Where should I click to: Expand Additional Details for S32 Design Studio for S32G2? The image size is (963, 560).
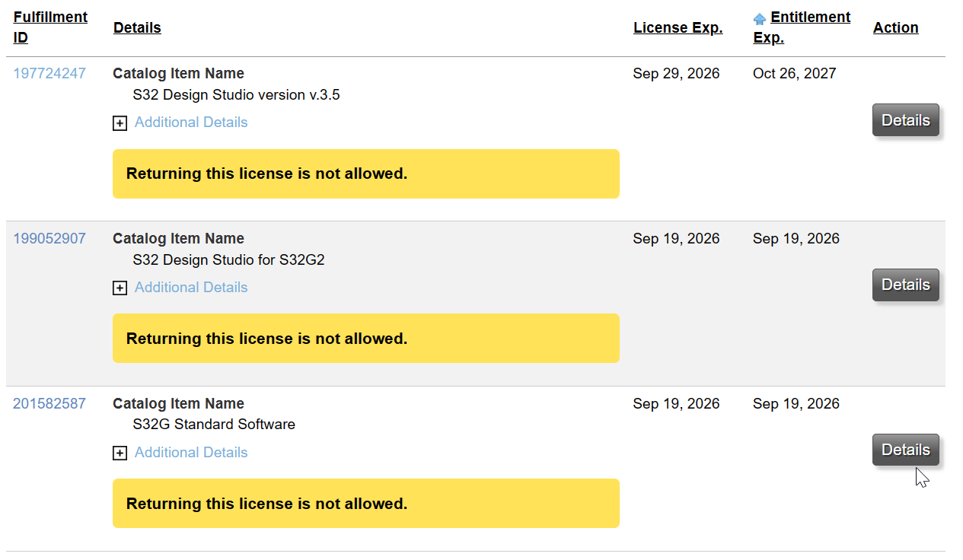[120, 288]
